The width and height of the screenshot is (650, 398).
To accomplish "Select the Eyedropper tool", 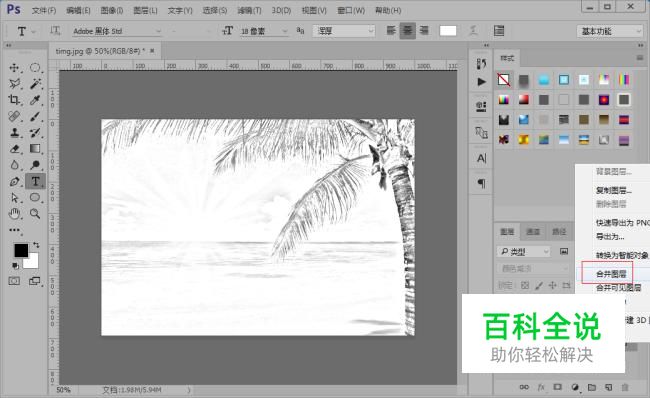I will click(35, 100).
